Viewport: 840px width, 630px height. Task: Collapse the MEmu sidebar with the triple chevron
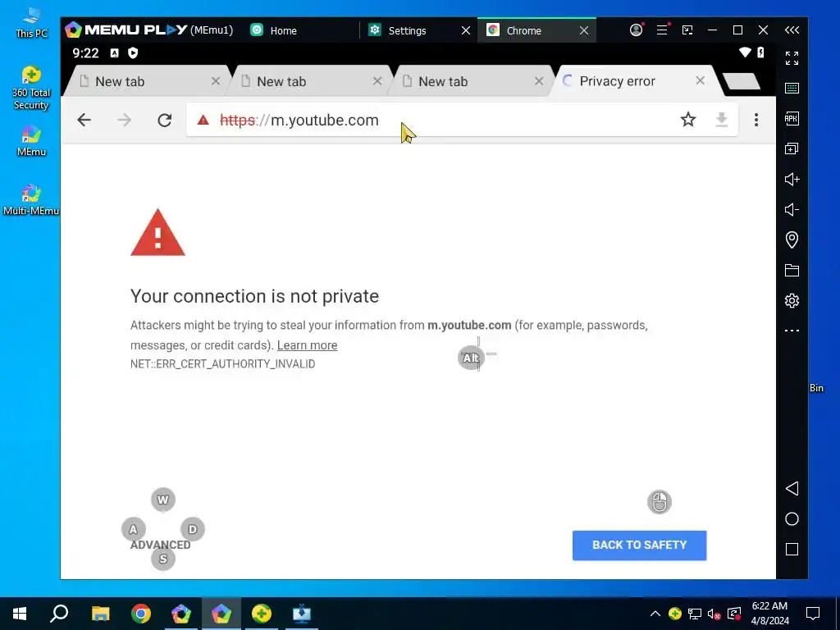tap(792, 30)
